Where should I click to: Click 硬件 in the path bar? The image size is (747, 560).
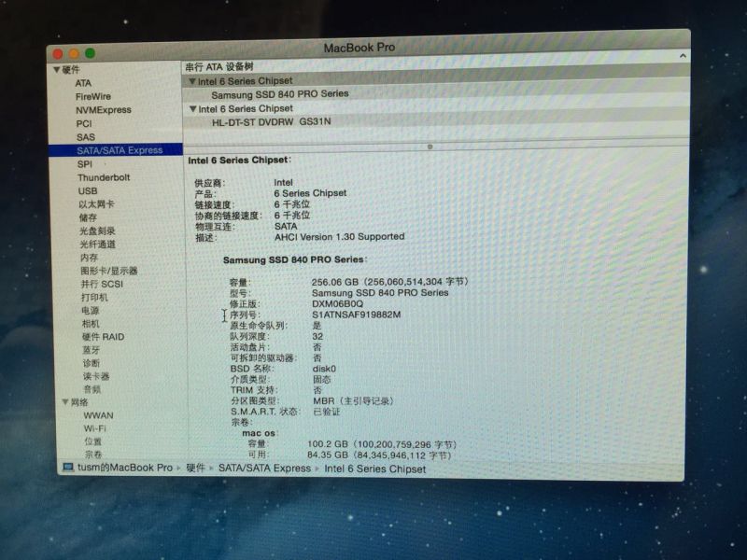[x=195, y=469]
